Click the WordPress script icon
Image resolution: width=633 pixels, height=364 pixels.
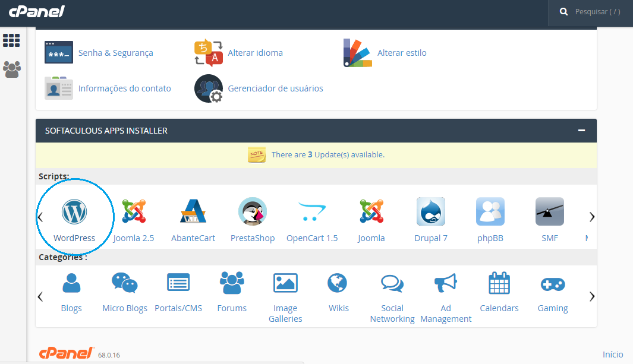pos(74,211)
